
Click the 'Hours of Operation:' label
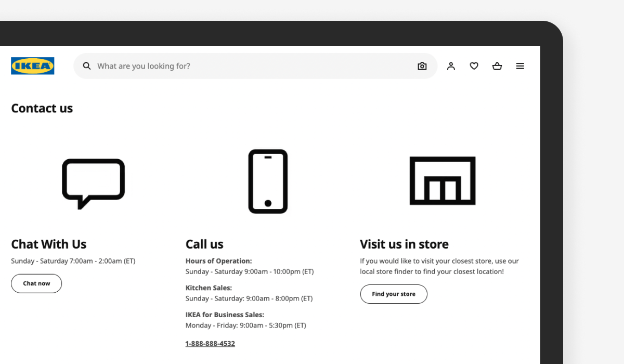click(x=218, y=261)
